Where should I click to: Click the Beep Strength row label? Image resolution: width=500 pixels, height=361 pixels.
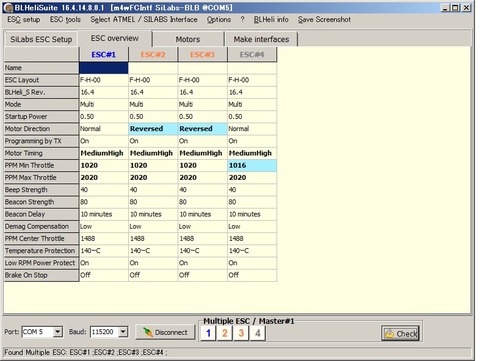point(41,190)
